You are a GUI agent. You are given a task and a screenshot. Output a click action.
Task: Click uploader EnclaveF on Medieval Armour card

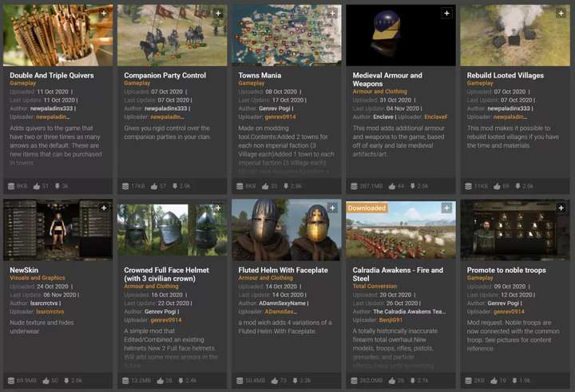tap(436, 117)
